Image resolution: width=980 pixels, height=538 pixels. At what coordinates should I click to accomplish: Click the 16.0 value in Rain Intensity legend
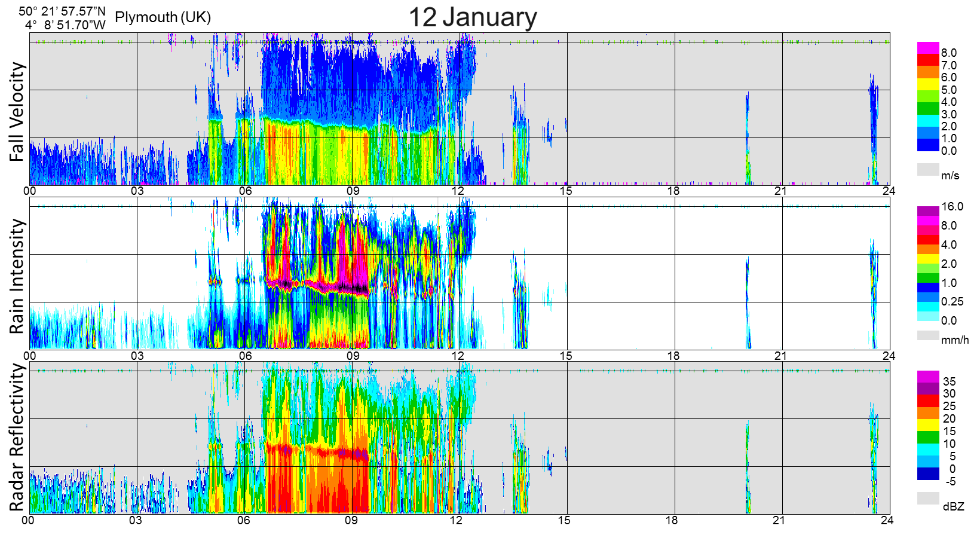point(953,206)
